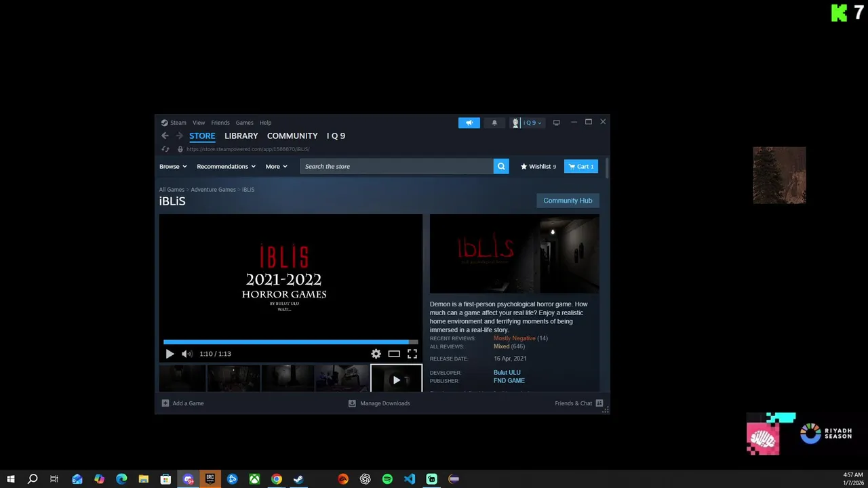Open developer Bulut ULU link
The height and width of the screenshot is (488, 868).
507,373
